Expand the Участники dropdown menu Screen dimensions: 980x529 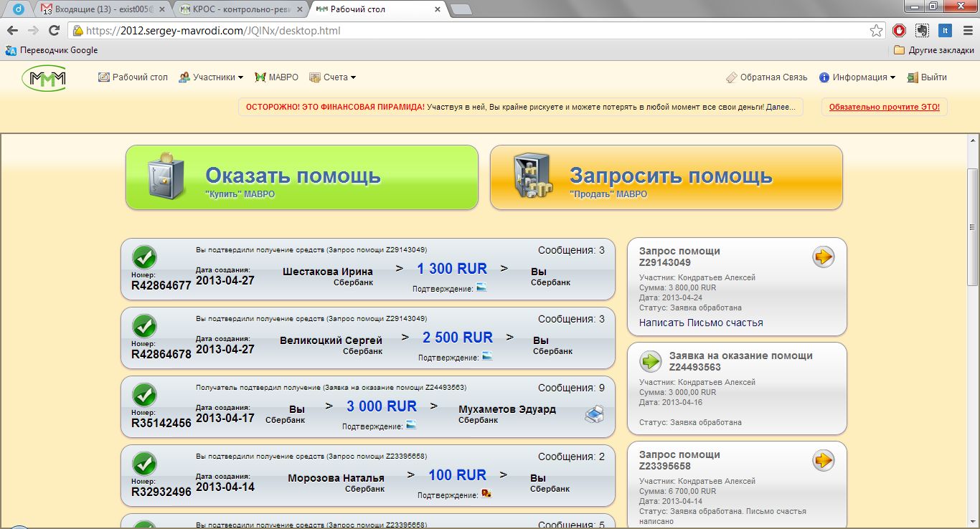pyautogui.click(x=211, y=77)
